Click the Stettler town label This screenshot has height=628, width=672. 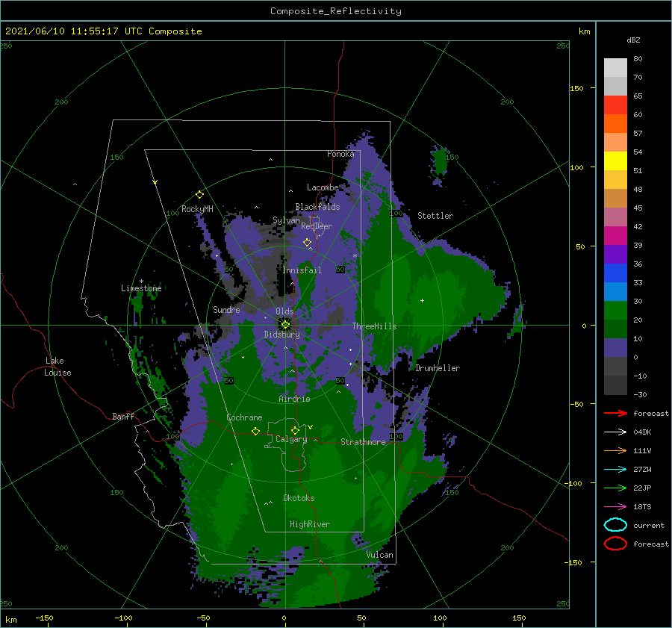[435, 216]
